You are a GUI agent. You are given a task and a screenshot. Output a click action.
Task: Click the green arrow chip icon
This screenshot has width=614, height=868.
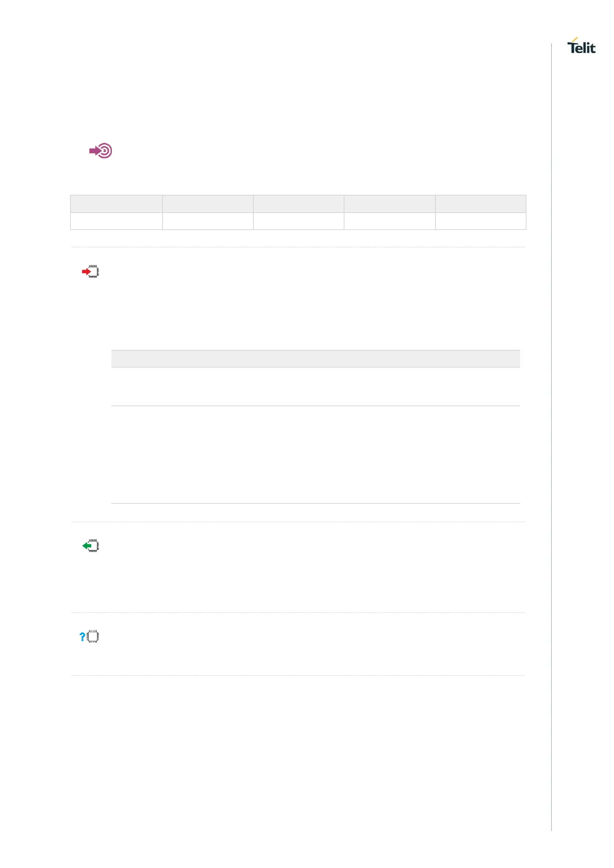click(x=91, y=546)
